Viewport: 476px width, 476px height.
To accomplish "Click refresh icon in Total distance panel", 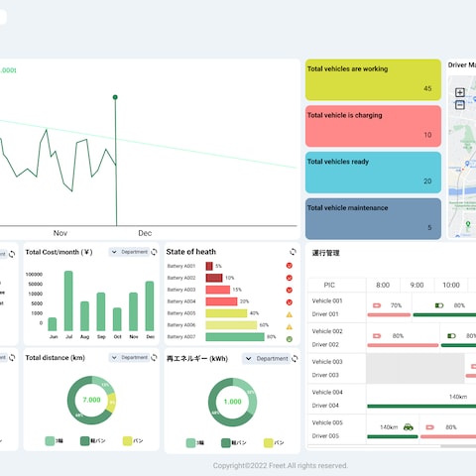I will 154,358.
